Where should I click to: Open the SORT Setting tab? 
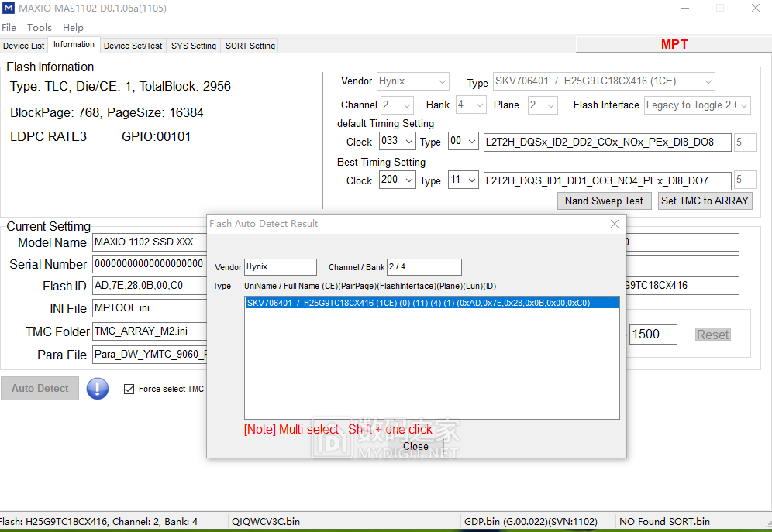tap(250, 46)
